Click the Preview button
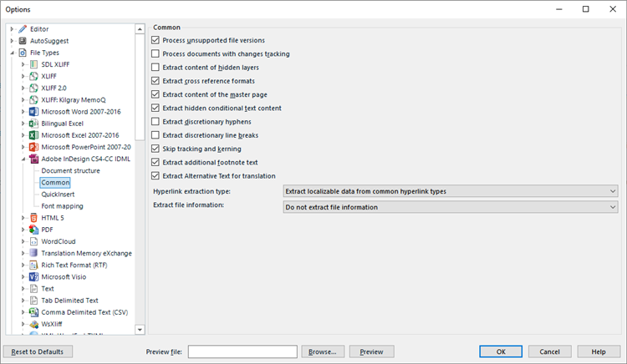The height and width of the screenshot is (364, 627). (371, 351)
